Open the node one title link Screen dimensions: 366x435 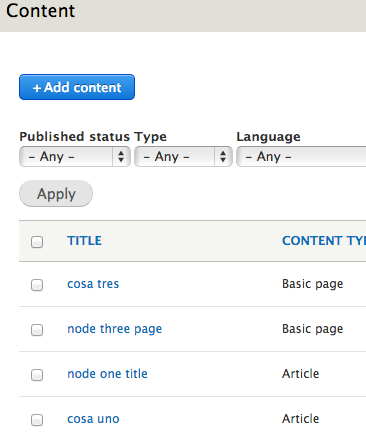point(107,374)
